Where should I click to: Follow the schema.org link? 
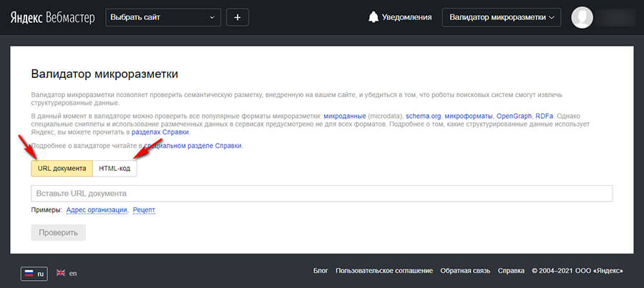423,116
